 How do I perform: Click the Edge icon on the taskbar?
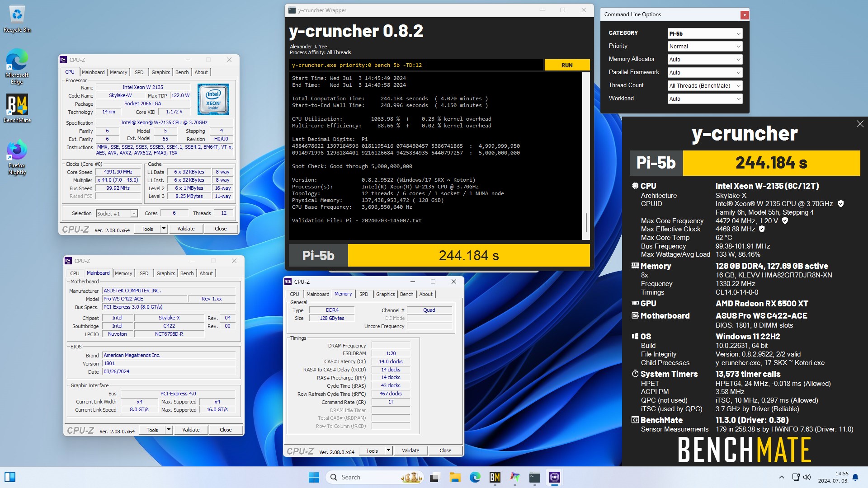475,477
